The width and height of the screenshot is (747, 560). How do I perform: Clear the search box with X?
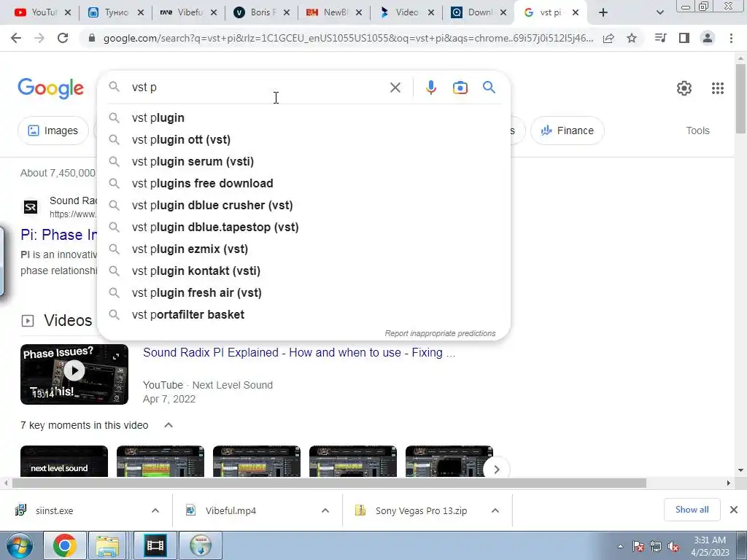pyautogui.click(x=395, y=87)
